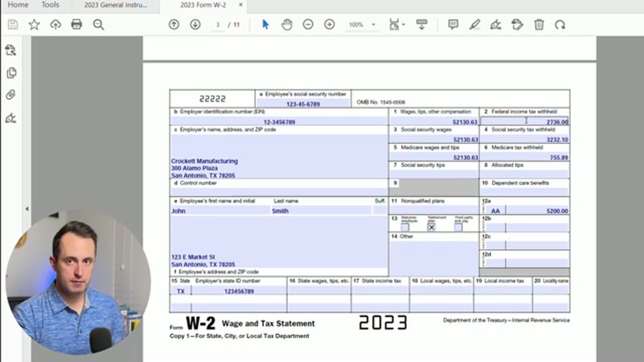644x362 pixels.
Task: Click the Nonqualified plans field
Action: (x=434, y=210)
